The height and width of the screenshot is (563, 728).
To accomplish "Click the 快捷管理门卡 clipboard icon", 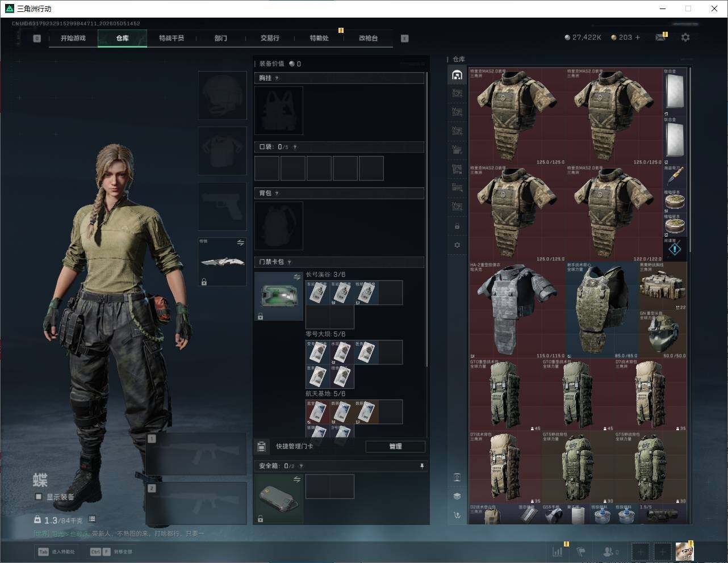I will (x=262, y=446).
